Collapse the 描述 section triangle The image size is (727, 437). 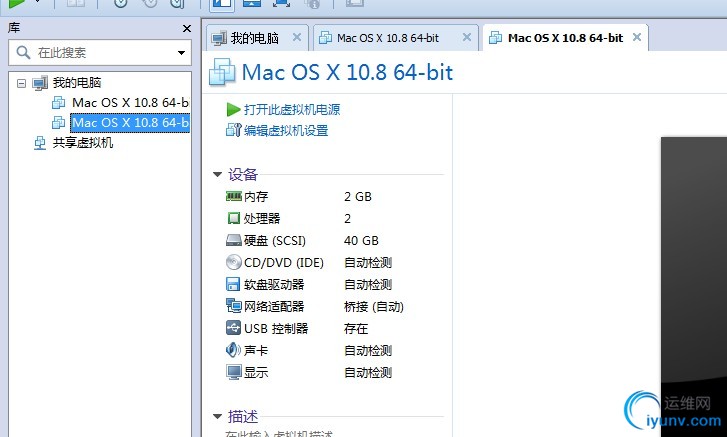tap(217, 417)
